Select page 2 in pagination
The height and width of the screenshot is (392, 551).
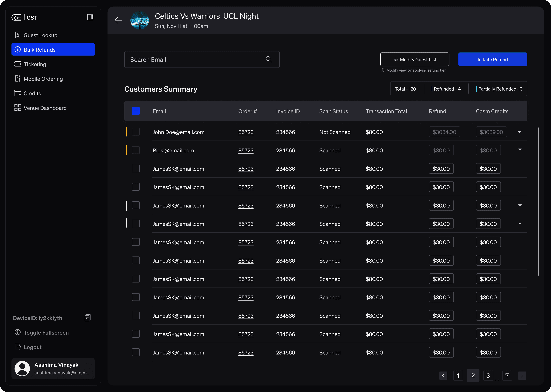coord(473,375)
